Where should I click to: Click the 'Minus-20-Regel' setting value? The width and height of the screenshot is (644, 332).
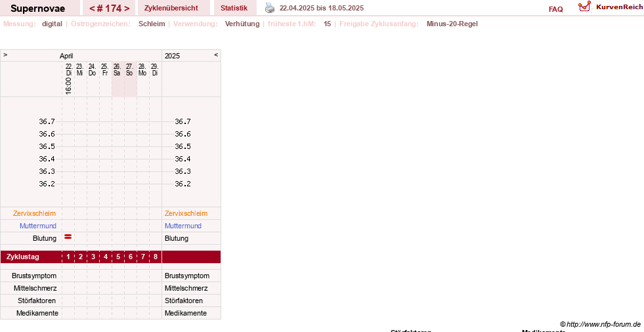[x=452, y=24]
